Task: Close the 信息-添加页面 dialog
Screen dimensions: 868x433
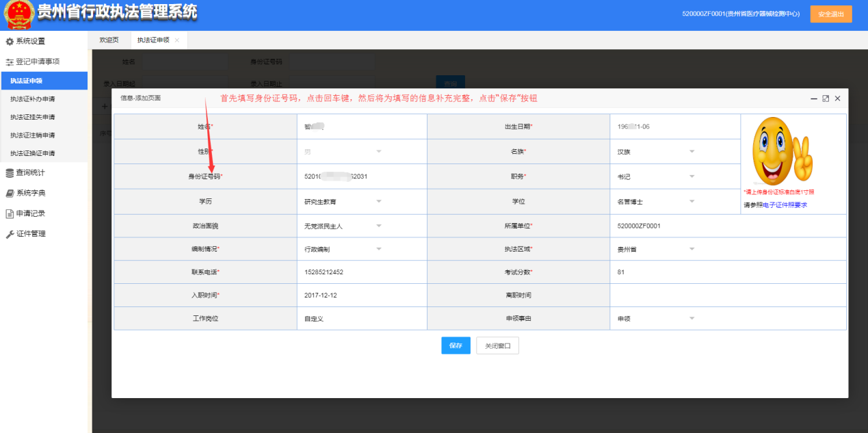Action: tap(837, 99)
